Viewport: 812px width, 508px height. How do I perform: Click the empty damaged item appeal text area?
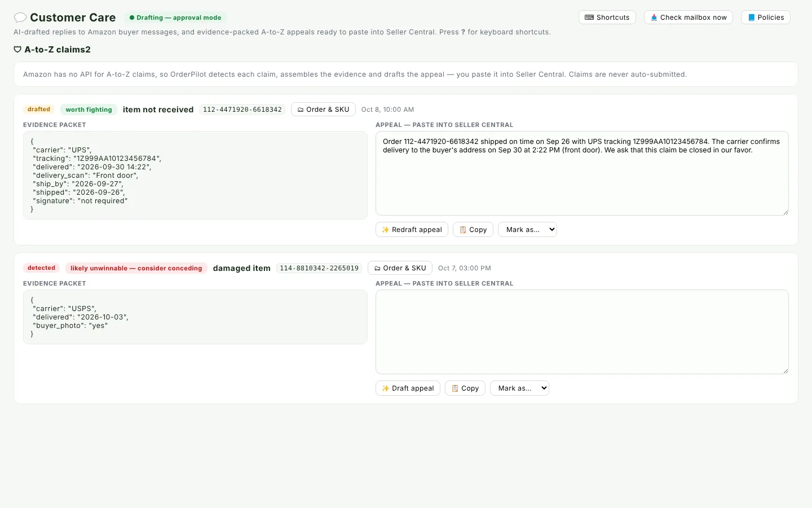click(x=582, y=332)
